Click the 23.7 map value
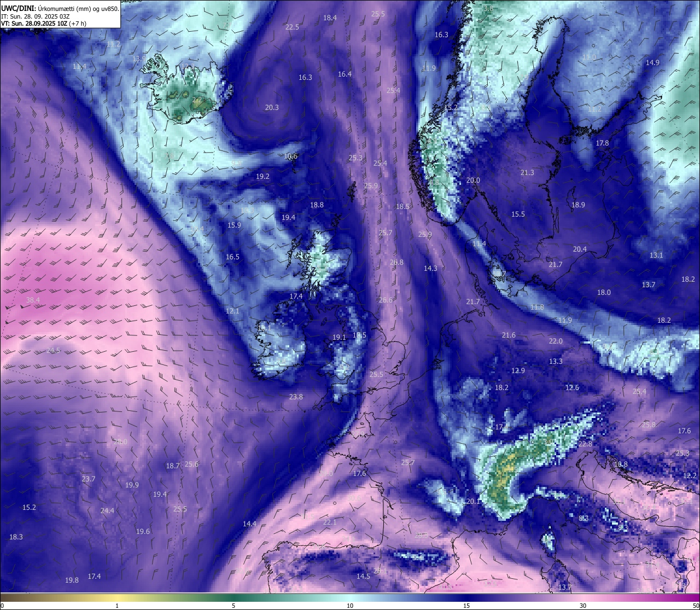 tap(89, 479)
